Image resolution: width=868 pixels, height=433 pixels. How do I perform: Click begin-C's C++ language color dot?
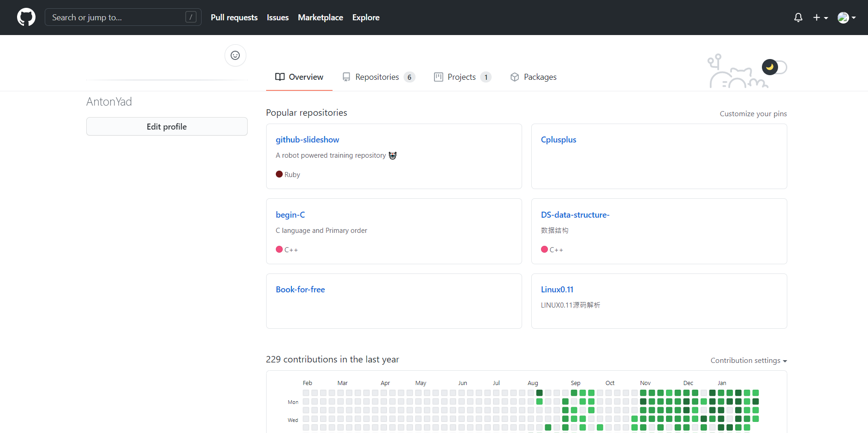coord(279,249)
